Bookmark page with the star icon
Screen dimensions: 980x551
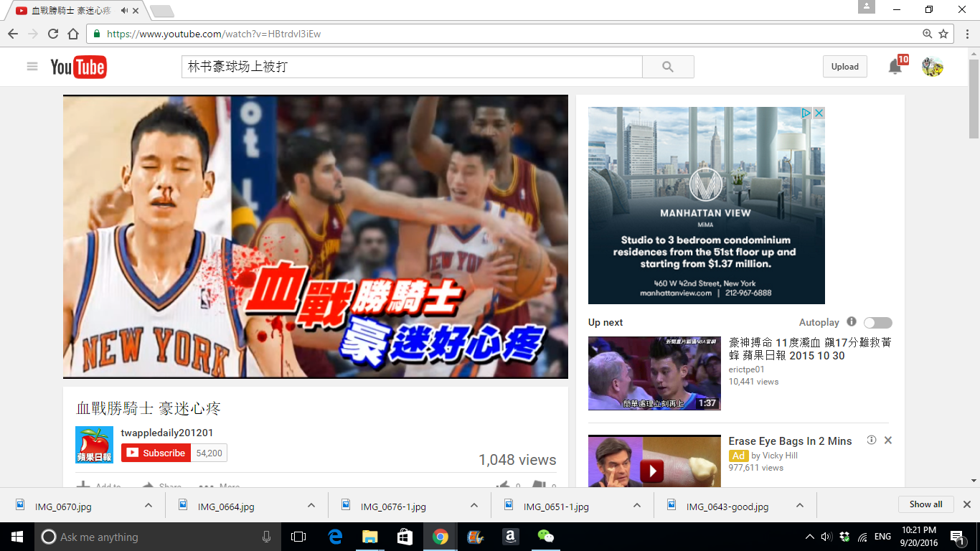click(x=943, y=34)
